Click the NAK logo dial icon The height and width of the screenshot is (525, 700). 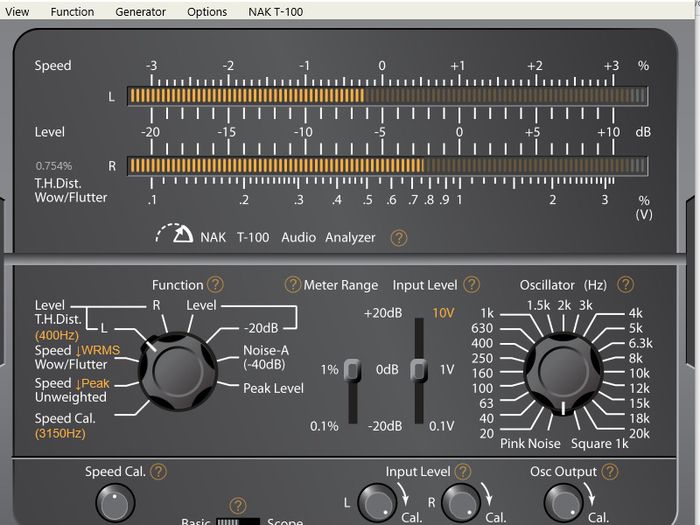pyautogui.click(x=174, y=233)
